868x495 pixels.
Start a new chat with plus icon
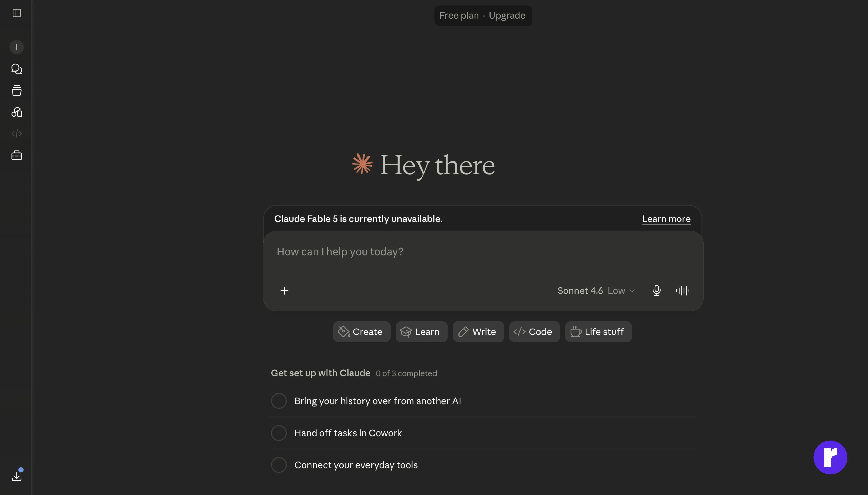click(x=17, y=47)
